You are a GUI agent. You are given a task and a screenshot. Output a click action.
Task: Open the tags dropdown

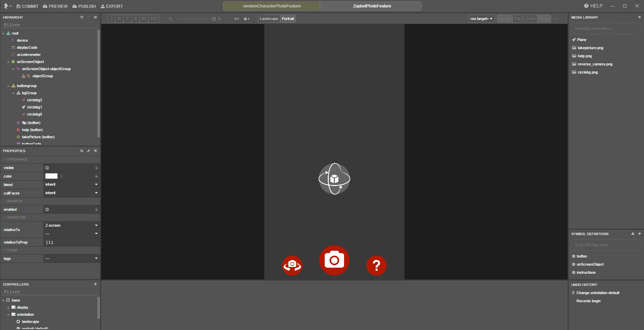click(72, 259)
